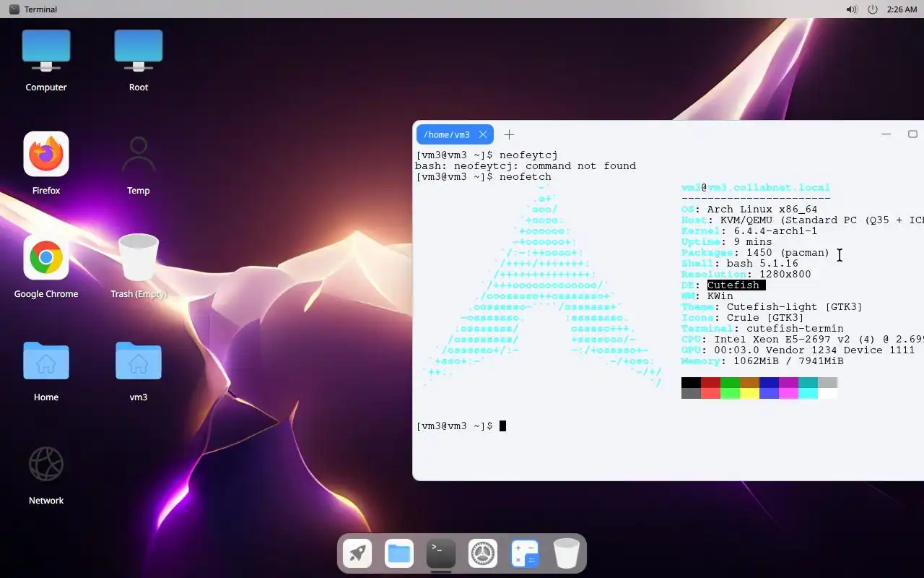
Task: Launch Firefox from the desktop
Action: (46, 163)
